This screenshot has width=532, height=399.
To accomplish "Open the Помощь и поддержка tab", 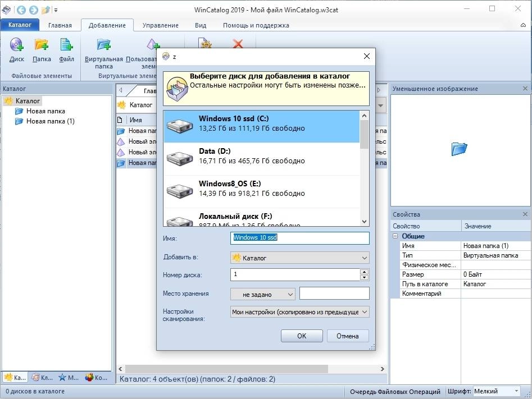I will click(256, 25).
